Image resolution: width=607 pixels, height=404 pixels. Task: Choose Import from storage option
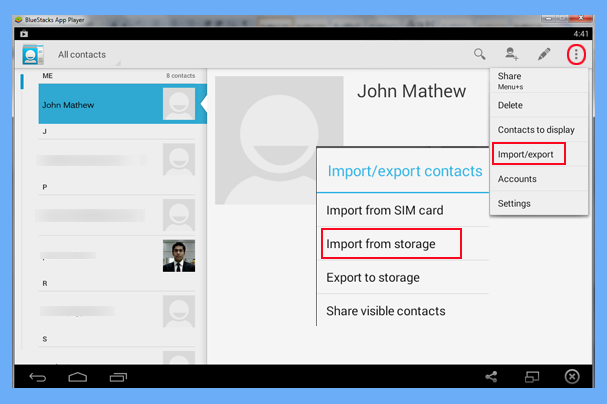[x=391, y=244]
